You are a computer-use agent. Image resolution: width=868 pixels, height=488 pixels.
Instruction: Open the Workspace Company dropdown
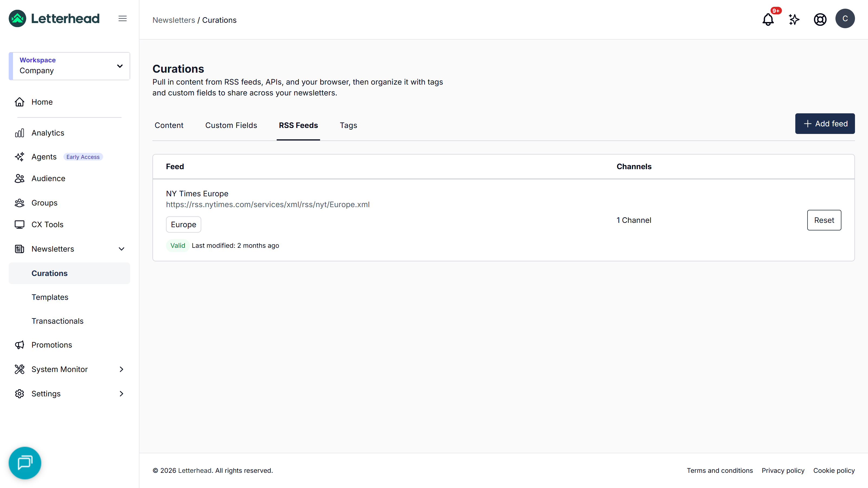tap(69, 66)
